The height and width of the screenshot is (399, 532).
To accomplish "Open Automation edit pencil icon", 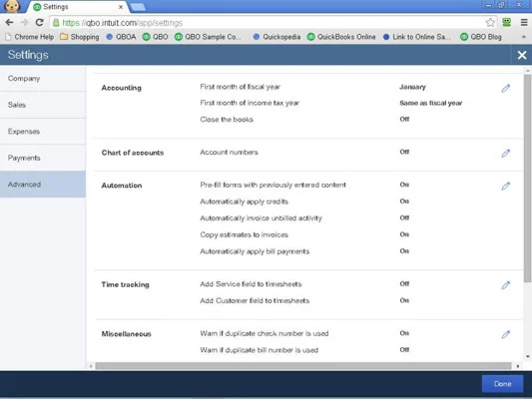I will (x=505, y=186).
